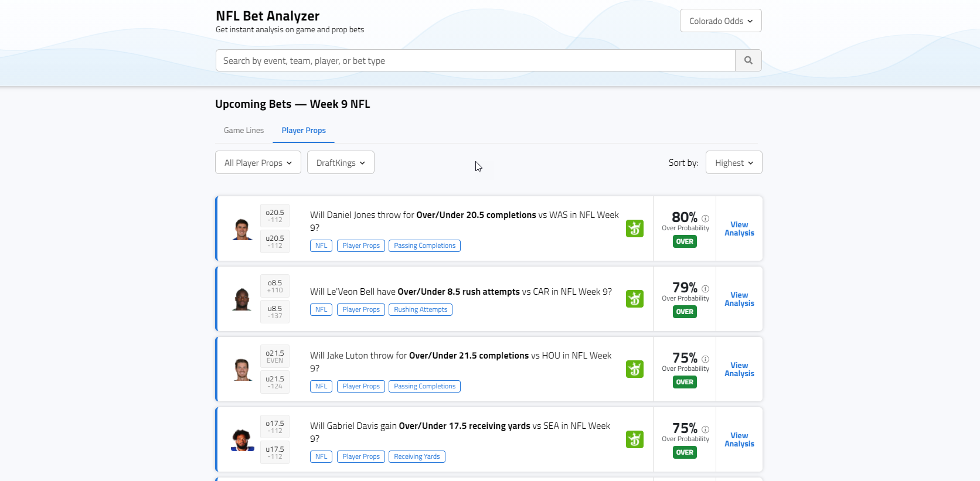Click DraftKings logo on Le'Veon Bell row
This screenshot has width=980, height=481.
tap(635, 299)
